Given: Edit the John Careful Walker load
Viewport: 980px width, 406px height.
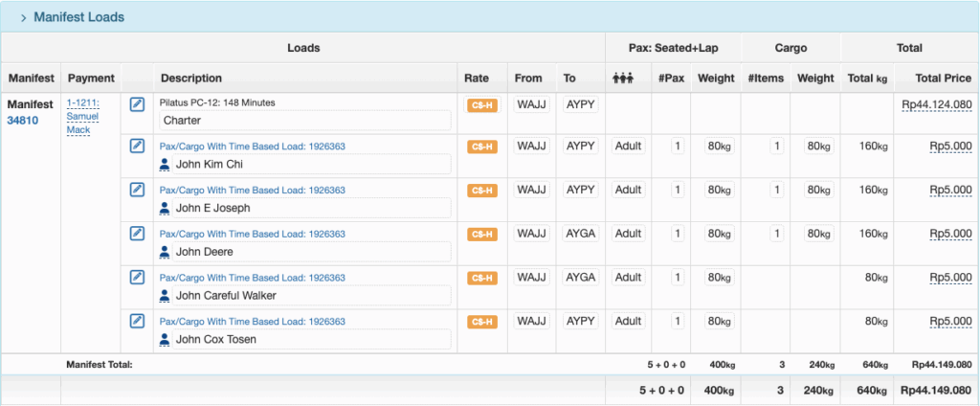Looking at the screenshot, I should click(137, 277).
